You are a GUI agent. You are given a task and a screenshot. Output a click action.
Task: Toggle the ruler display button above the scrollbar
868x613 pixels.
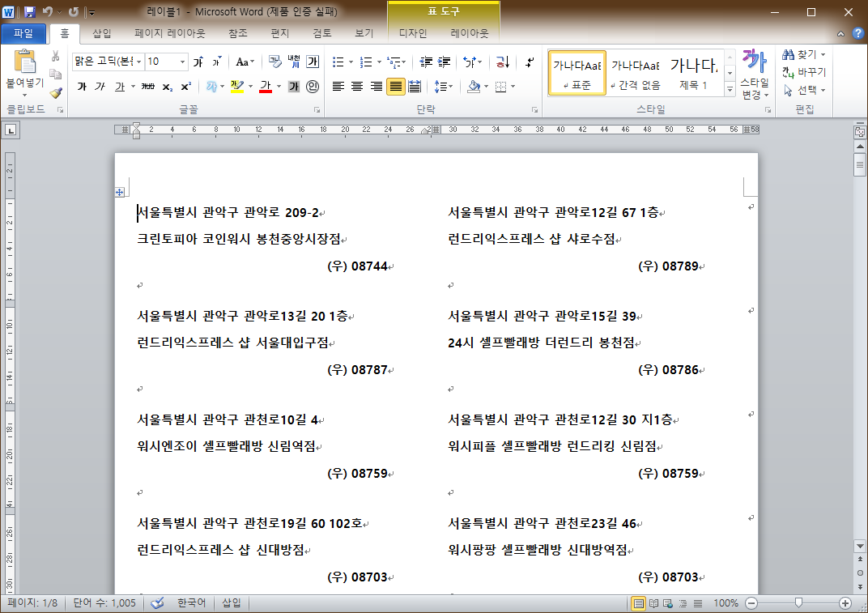click(x=860, y=132)
